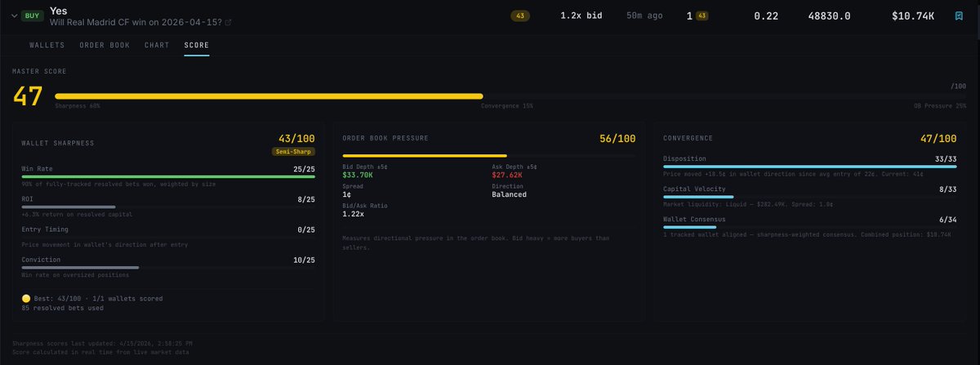Switch to the Wallets tab

pos(47,45)
